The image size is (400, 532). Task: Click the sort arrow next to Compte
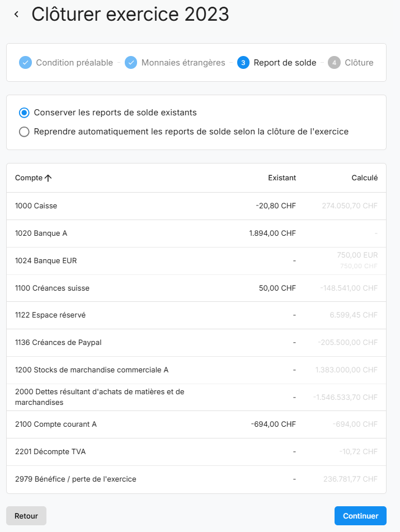pyautogui.click(x=48, y=178)
